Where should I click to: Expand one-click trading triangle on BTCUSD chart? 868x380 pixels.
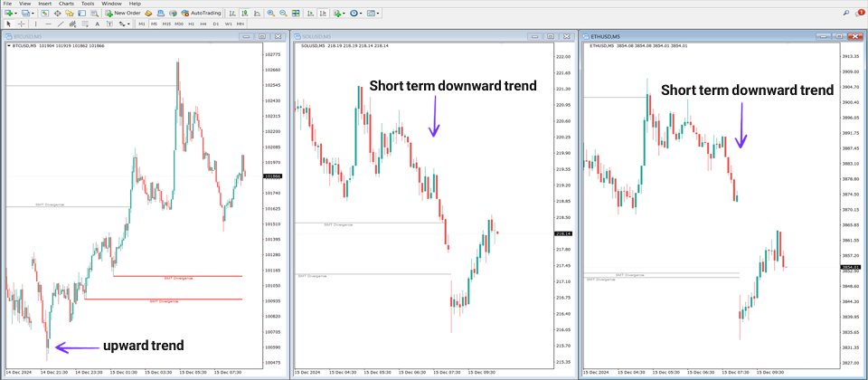(x=8, y=45)
